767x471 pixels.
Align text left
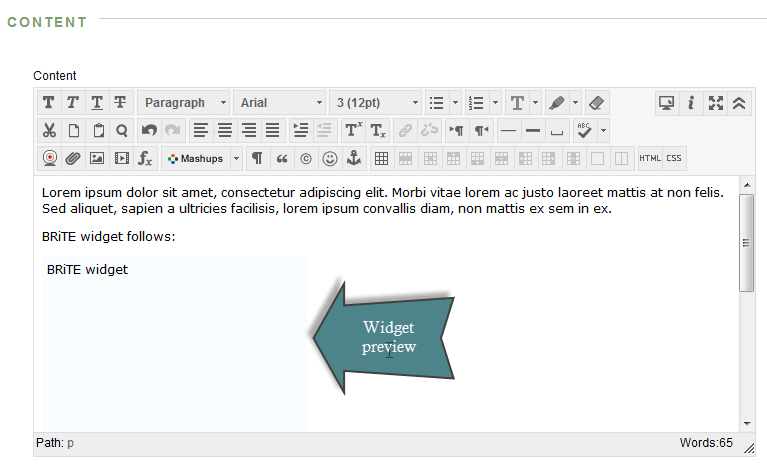(201, 131)
